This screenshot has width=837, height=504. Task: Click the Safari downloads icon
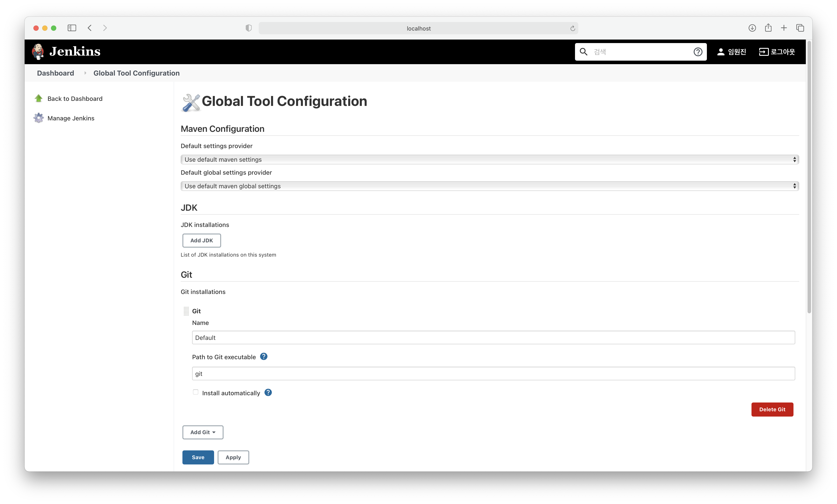coord(752,28)
